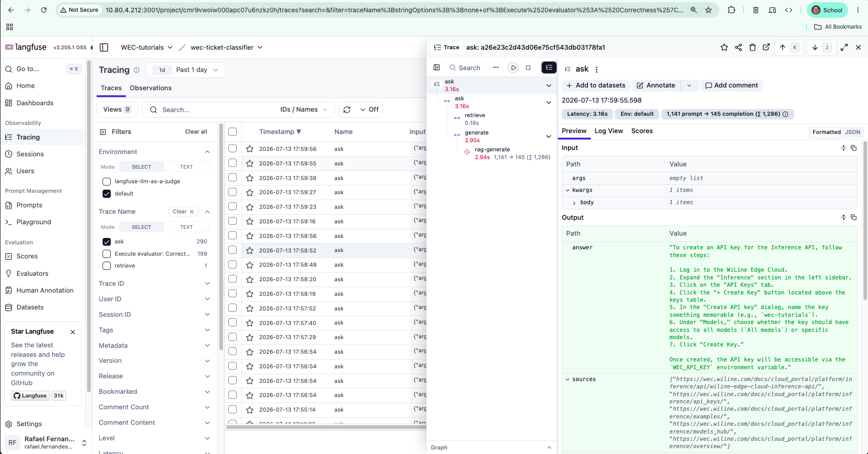
Task: Open the Scores tab in trace detail
Action: pos(642,131)
